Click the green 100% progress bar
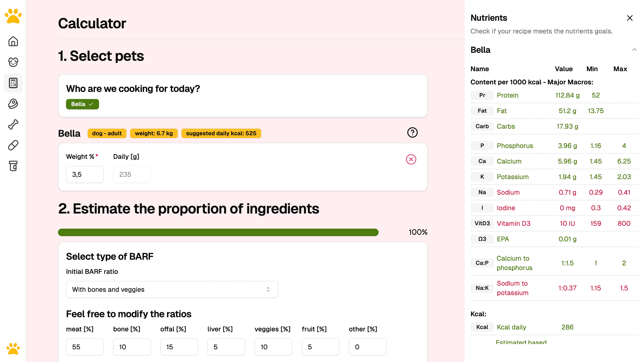This screenshot has height=362, width=644. click(218, 232)
